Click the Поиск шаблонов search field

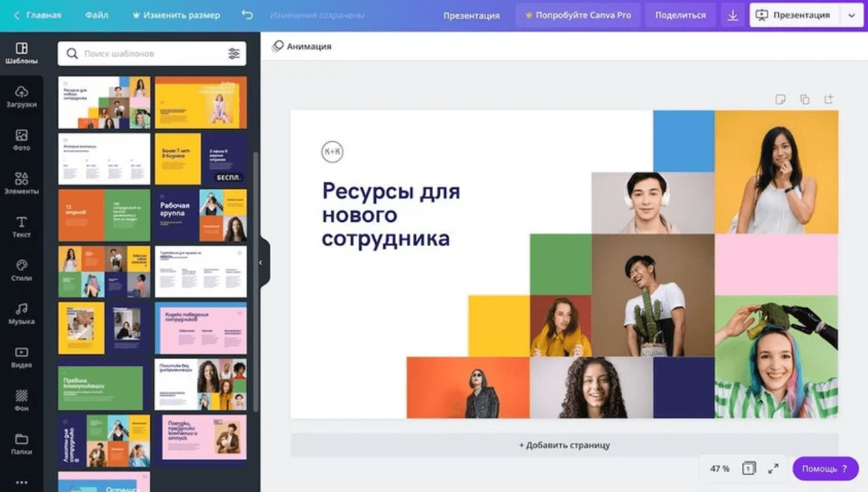152,53
